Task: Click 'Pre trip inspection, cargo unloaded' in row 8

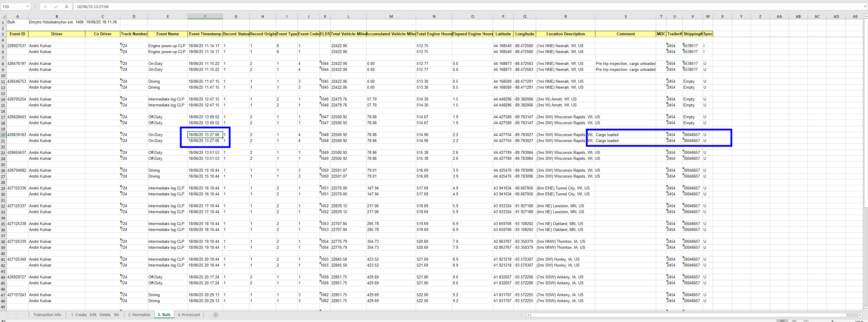Action: (x=625, y=64)
